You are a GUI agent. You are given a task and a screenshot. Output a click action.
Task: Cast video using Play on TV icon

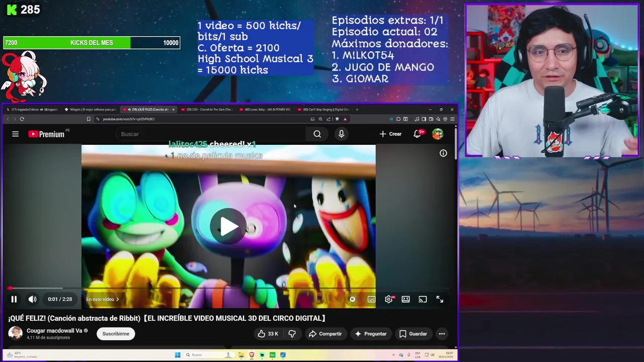(x=423, y=299)
